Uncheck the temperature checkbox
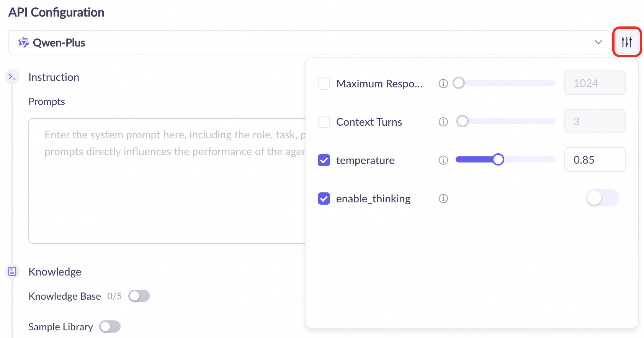Image resolution: width=644 pixels, height=338 pixels. [x=324, y=160]
